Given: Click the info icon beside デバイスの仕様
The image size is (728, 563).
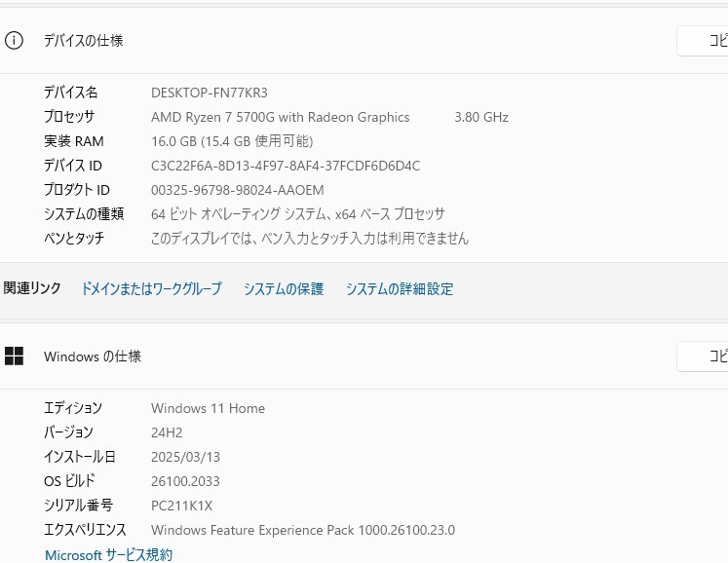Looking at the screenshot, I should (x=14, y=40).
